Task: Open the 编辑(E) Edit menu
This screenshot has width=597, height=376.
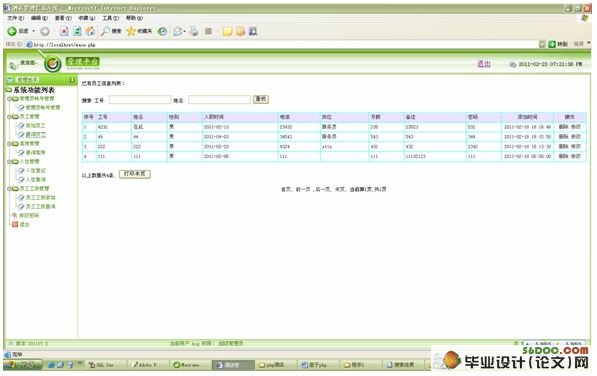Action: pyautogui.click(x=39, y=18)
